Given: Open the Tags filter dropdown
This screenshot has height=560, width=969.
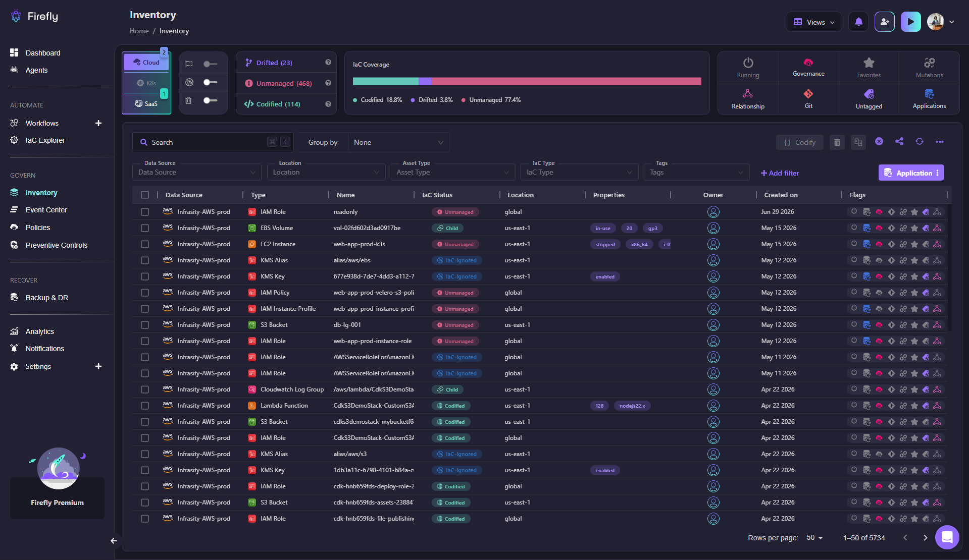Looking at the screenshot, I should pyautogui.click(x=696, y=172).
